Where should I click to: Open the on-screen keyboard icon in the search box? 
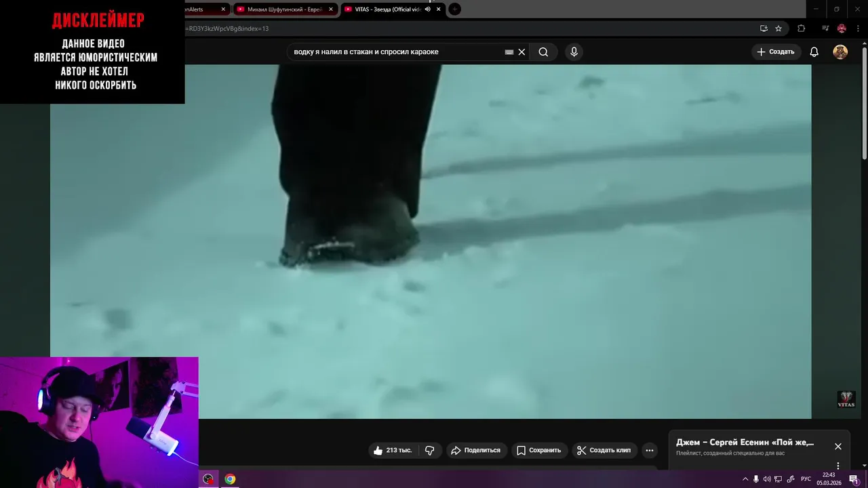point(509,52)
